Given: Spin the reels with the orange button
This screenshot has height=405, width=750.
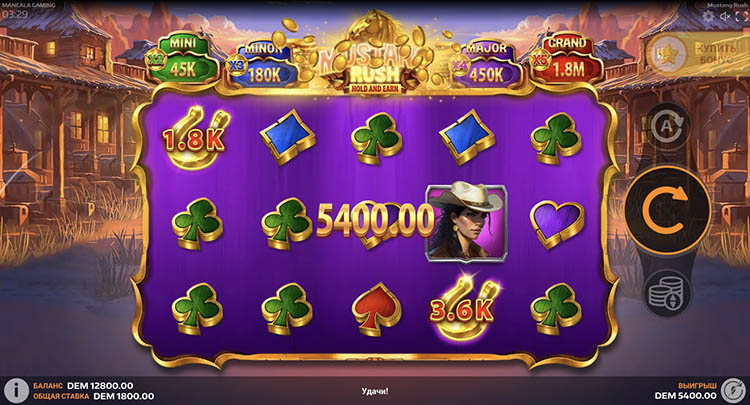Looking at the screenshot, I should coord(667,210).
